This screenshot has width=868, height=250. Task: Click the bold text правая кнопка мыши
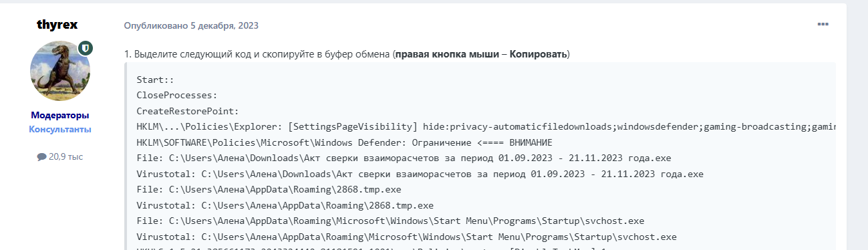(x=447, y=53)
